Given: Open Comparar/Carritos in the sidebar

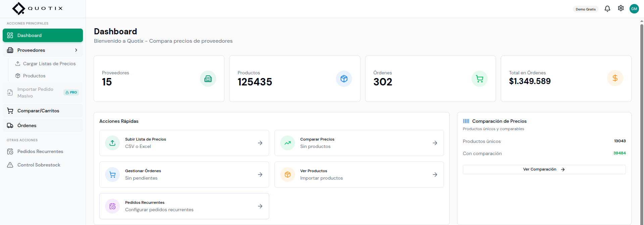Looking at the screenshot, I should click(38, 111).
